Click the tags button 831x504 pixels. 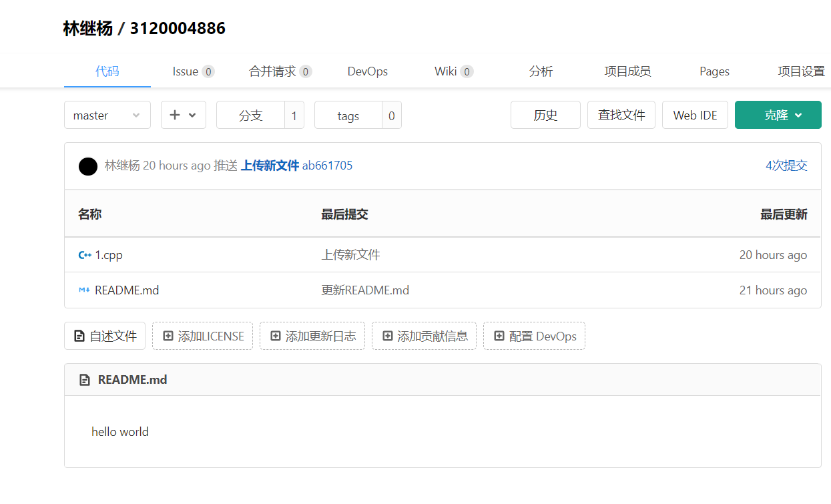pyautogui.click(x=348, y=115)
